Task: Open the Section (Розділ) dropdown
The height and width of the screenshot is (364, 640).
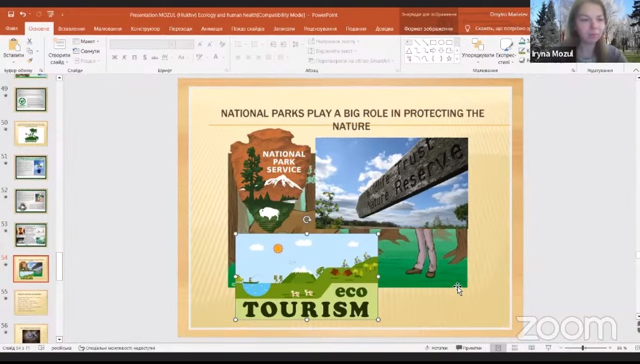Action: [87, 61]
